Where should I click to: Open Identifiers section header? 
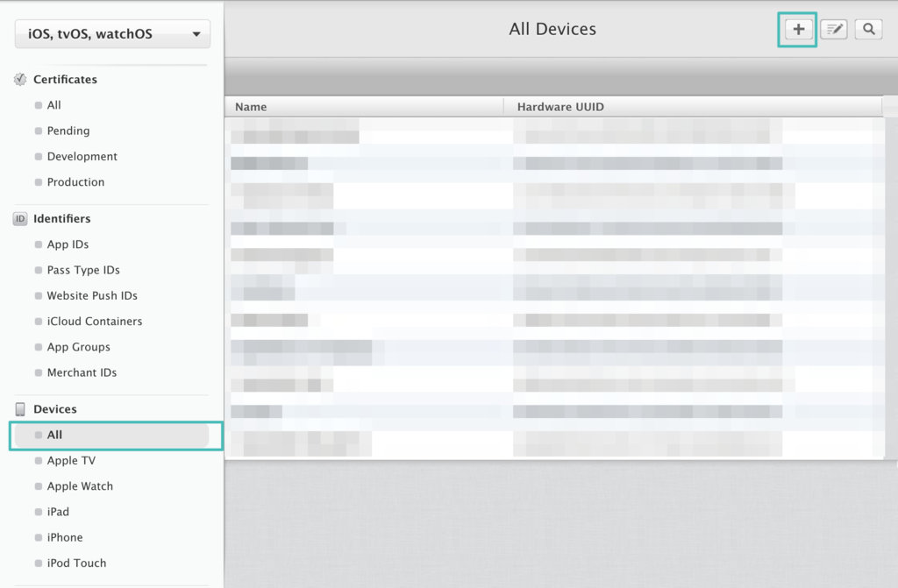coord(62,219)
